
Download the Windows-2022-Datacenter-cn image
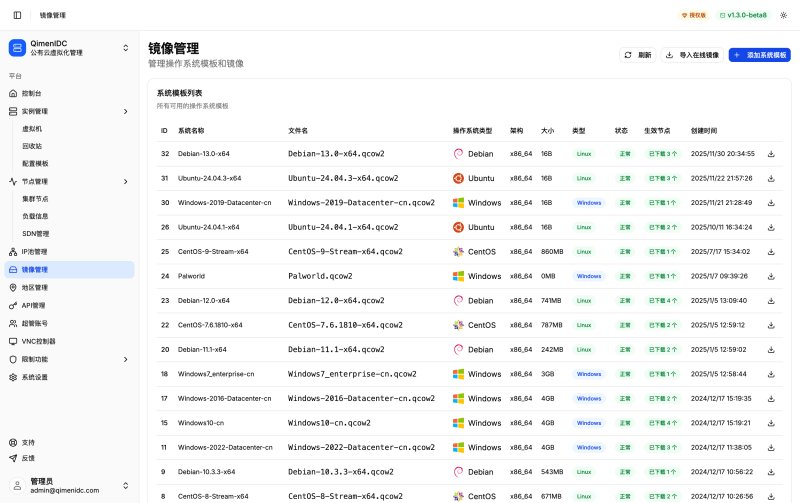pyautogui.click(x=771, y=447)
